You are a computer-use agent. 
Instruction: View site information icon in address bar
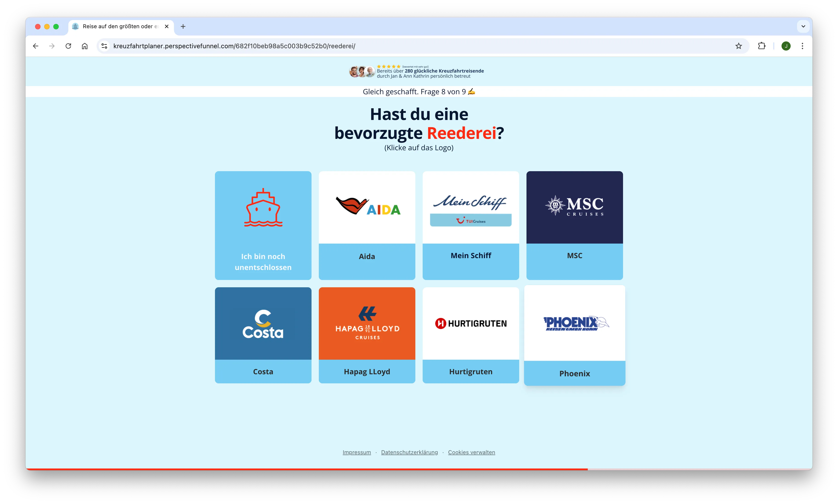[x=105, y=46]
